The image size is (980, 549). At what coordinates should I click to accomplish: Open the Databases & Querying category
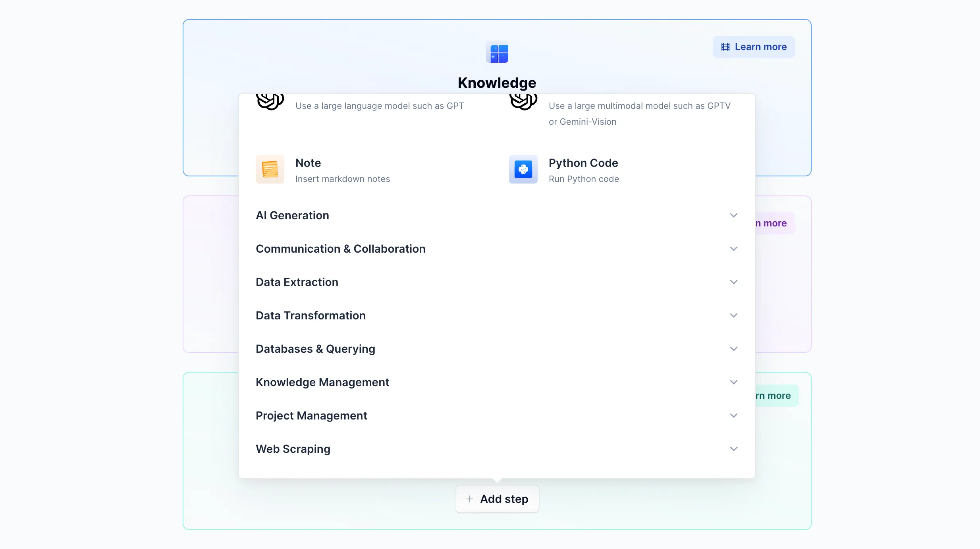click(x=315, y=349)
